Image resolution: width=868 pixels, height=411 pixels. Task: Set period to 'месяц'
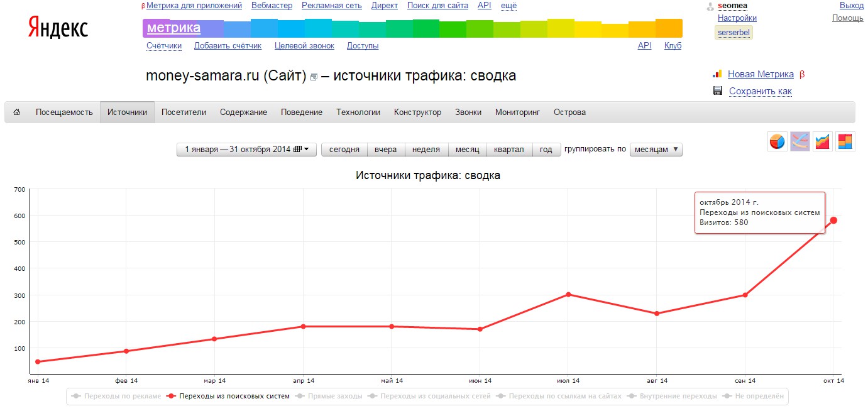point(467,150)
